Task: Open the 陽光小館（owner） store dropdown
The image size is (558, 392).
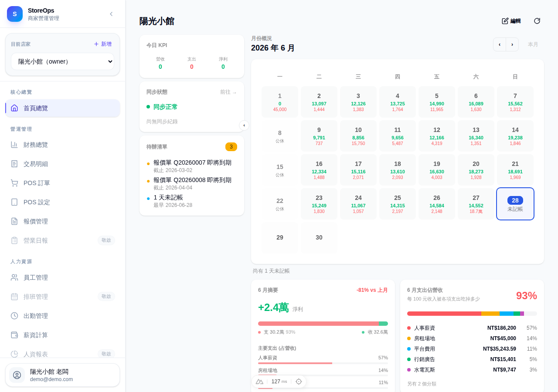Action: tap(62, 61)
